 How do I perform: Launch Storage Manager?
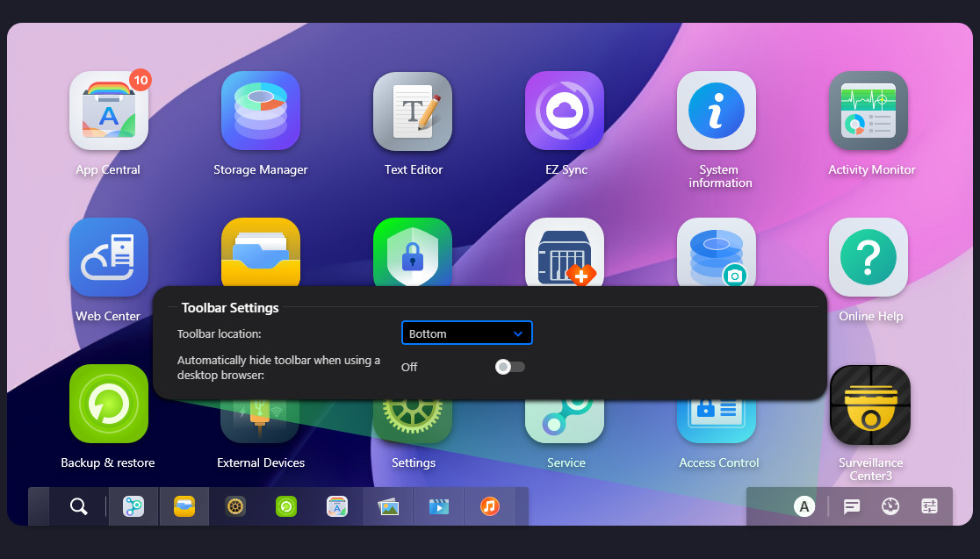(x=261, y=111)
